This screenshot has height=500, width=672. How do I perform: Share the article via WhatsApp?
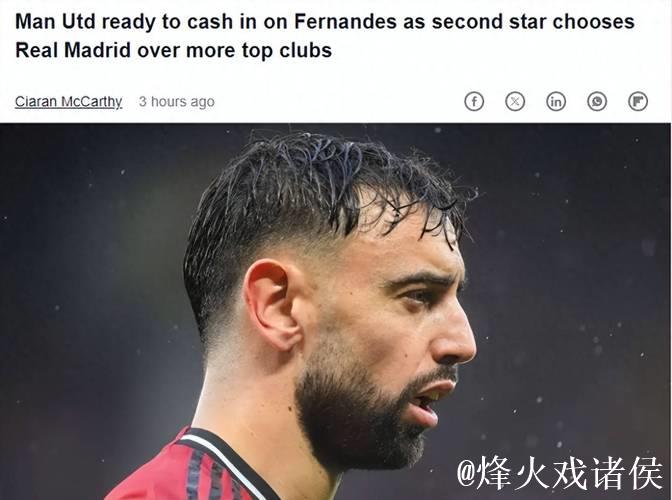597,102
